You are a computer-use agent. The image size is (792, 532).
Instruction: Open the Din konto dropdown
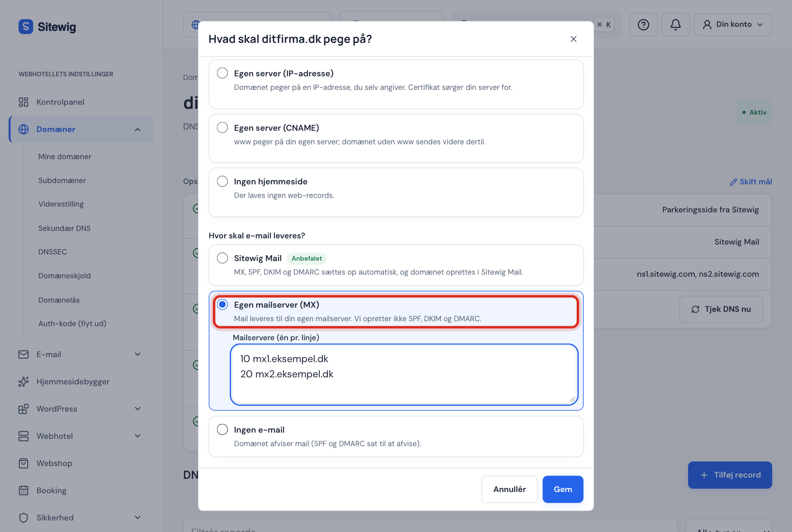tap(733, 25)
